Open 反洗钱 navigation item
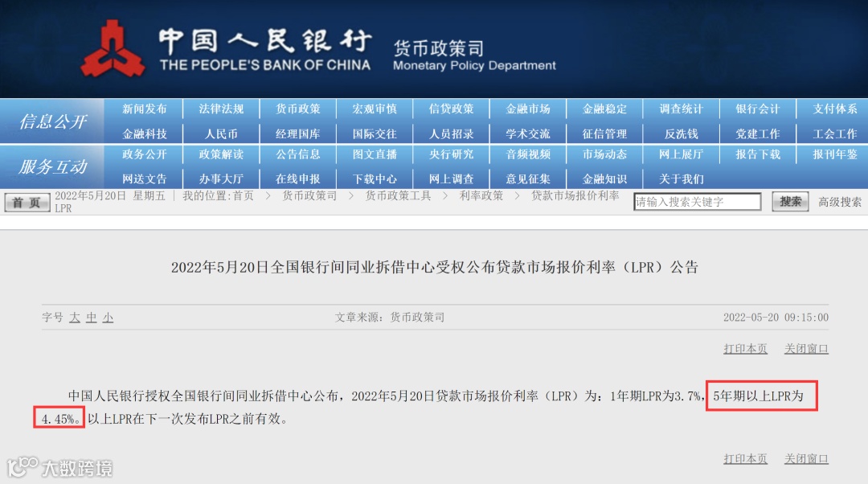The width and height of the screenshot is (868, 484). click(681, 133)
